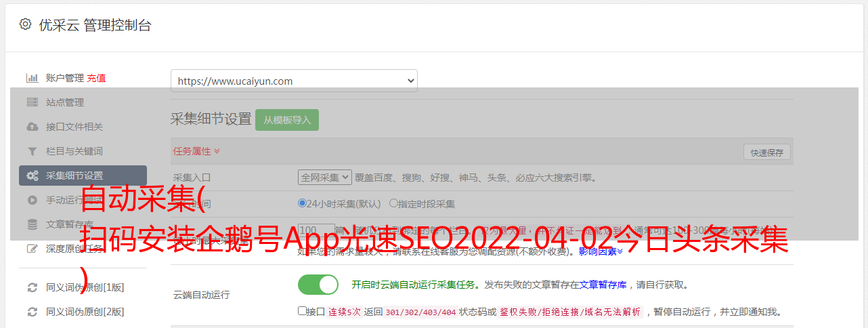Click the filter icon beside 栏目与关键词
The width and height of the screenshot is (868, 328).
click(x=32, y=151)
